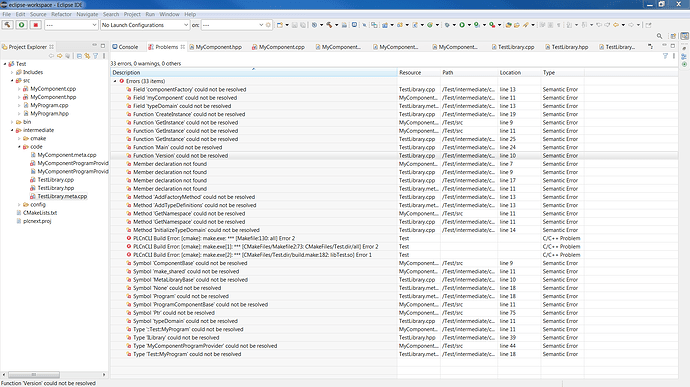Select the C/C++ perspective icon
The image size is (690, 387).
[x=684, y=36]
